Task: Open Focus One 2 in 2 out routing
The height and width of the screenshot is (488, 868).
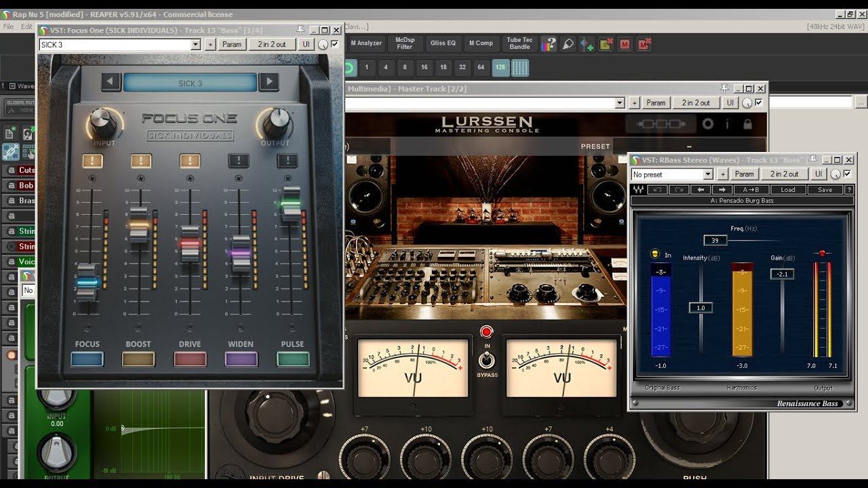Action: coord(271,44)
